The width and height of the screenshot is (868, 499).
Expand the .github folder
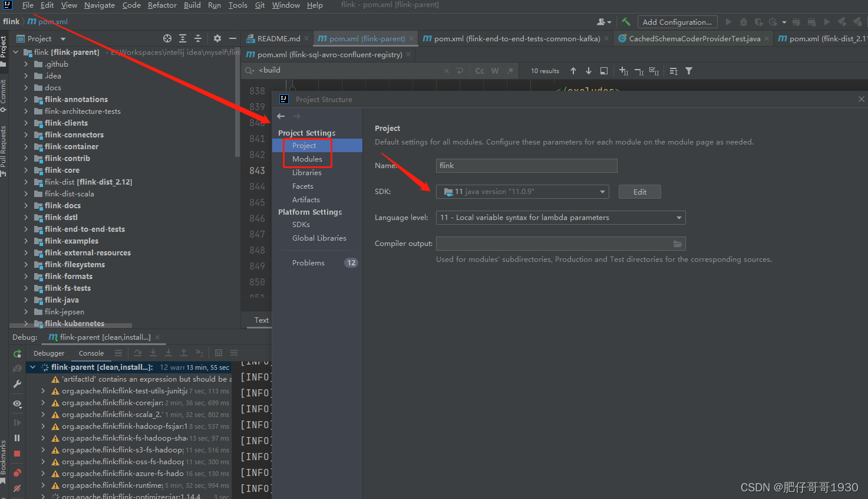click(x=26, y=64)
